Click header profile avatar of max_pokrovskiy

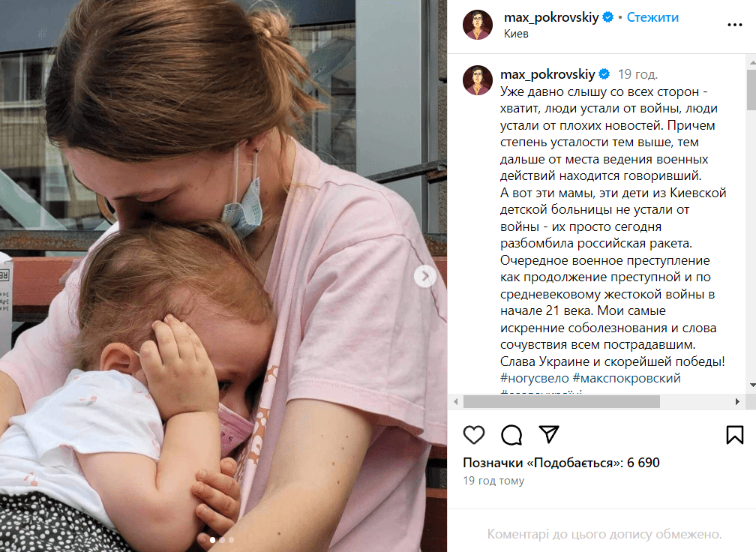click(477, 25)
